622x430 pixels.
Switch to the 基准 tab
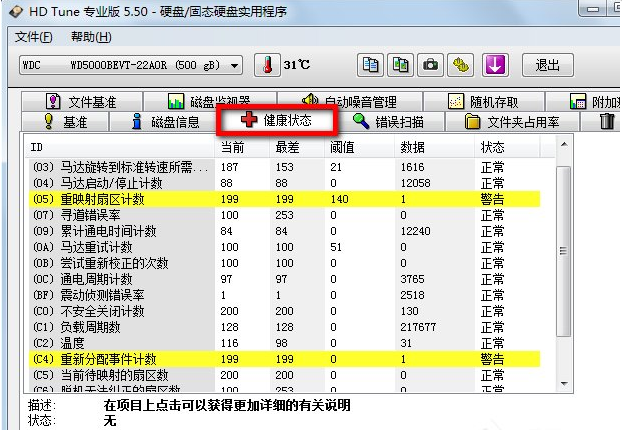pyautogui.click(x=65, y=121)
